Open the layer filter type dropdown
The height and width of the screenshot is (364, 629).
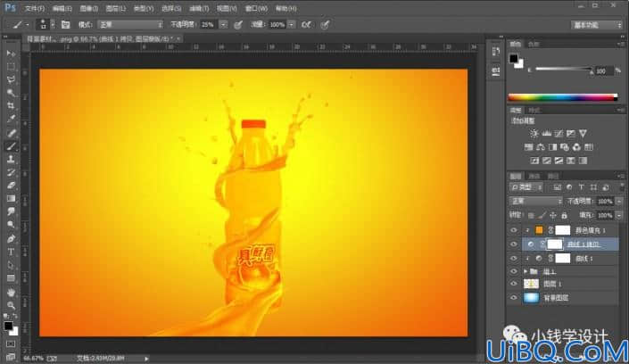526,187
